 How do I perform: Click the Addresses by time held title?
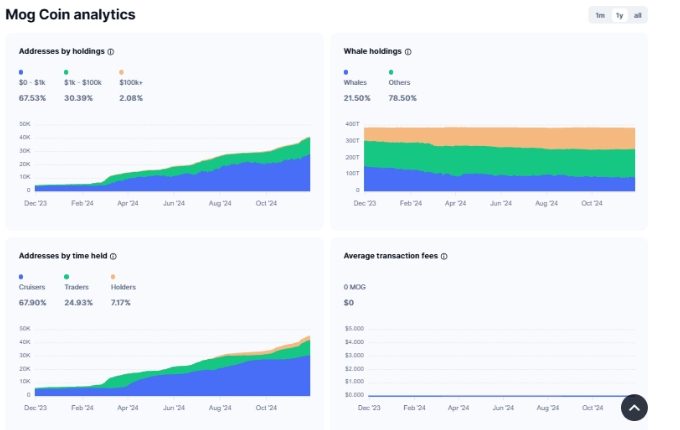click(x=63, y=256)
